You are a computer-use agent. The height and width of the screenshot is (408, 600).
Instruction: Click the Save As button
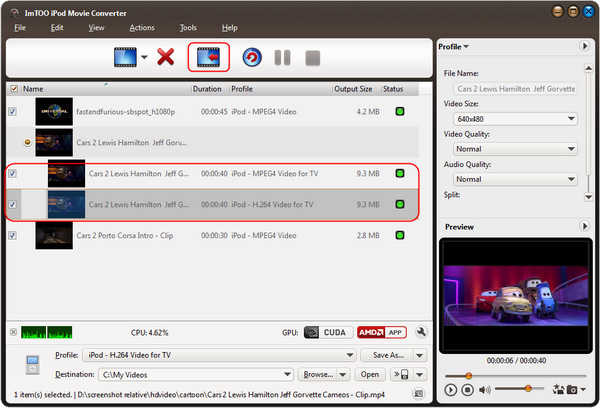click(x=388, y=355)
